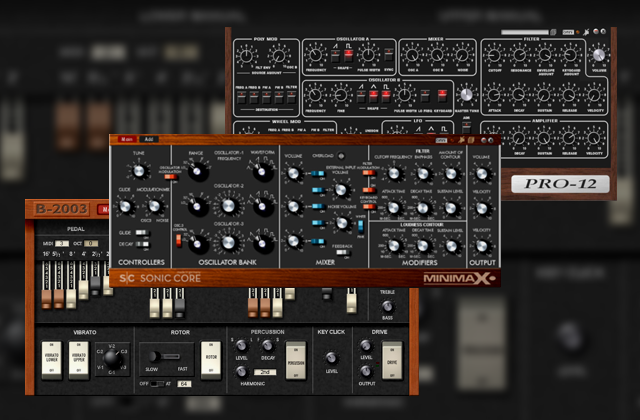Viewport: 640px width, 420px height.
Task: Click the silver Volume knob in PRO-12
Action: [x=598, y=55]
